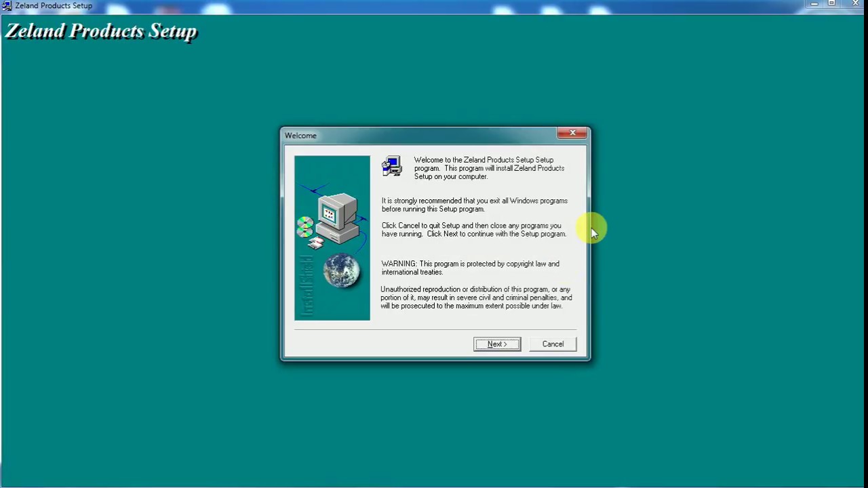Screen dimensions: 868x488
Task: Click the 'Welcome' dialog title
Action: 300,136
